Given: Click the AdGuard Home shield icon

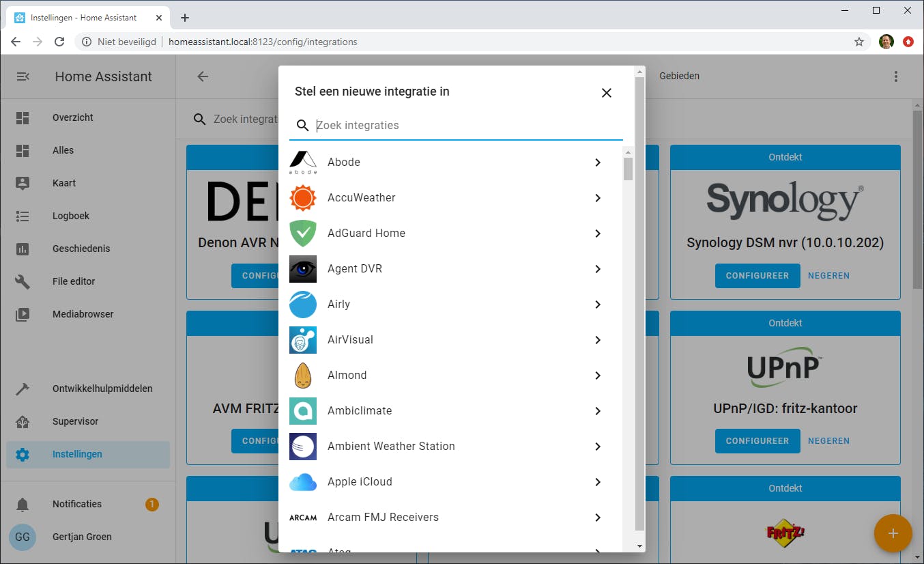Looking at the screenshot, I should click(303, 234).
